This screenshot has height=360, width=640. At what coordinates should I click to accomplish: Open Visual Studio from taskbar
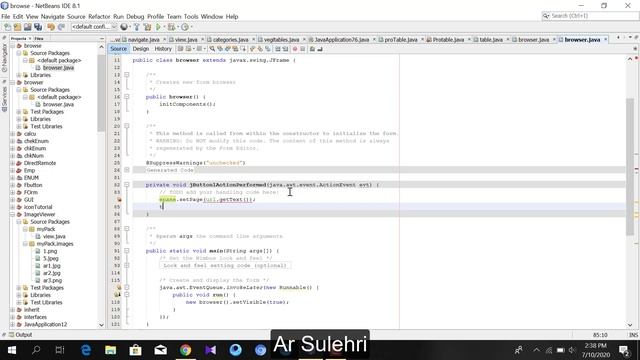pos(210,350)
